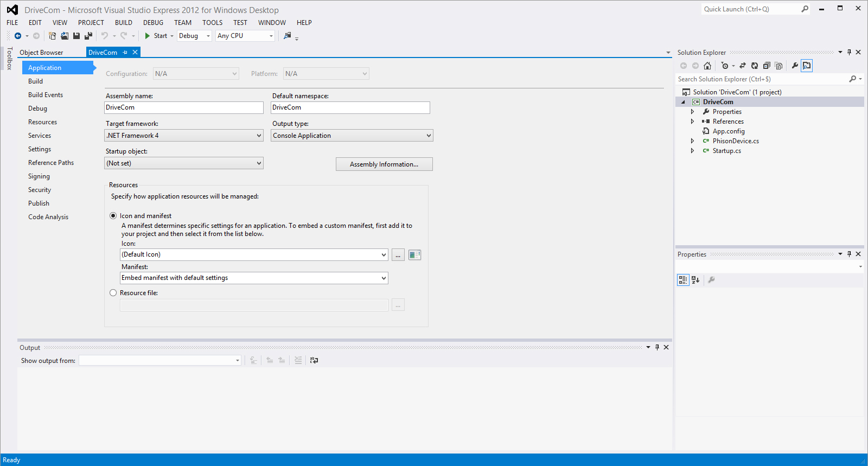Click the Navigate Backward arrow icon
Screen dimensions: 868x466
tap(18, 36)
